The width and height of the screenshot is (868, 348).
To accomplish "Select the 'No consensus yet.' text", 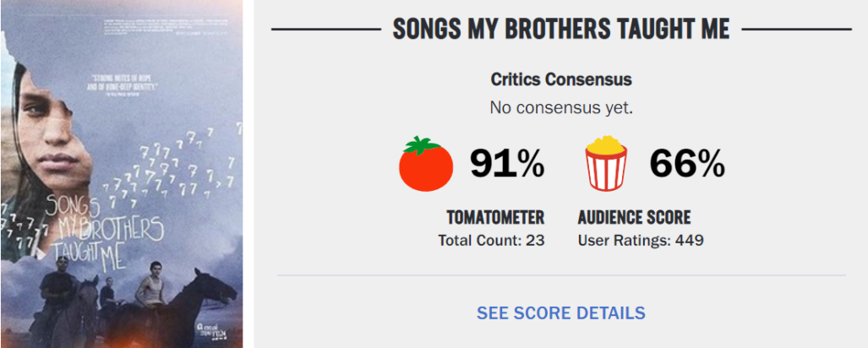I will pyautogui.click(x=560, y=108).
